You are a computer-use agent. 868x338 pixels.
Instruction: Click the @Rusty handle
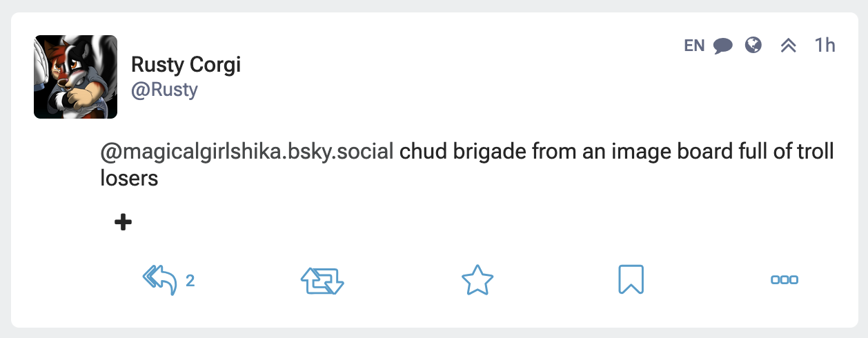164,90
